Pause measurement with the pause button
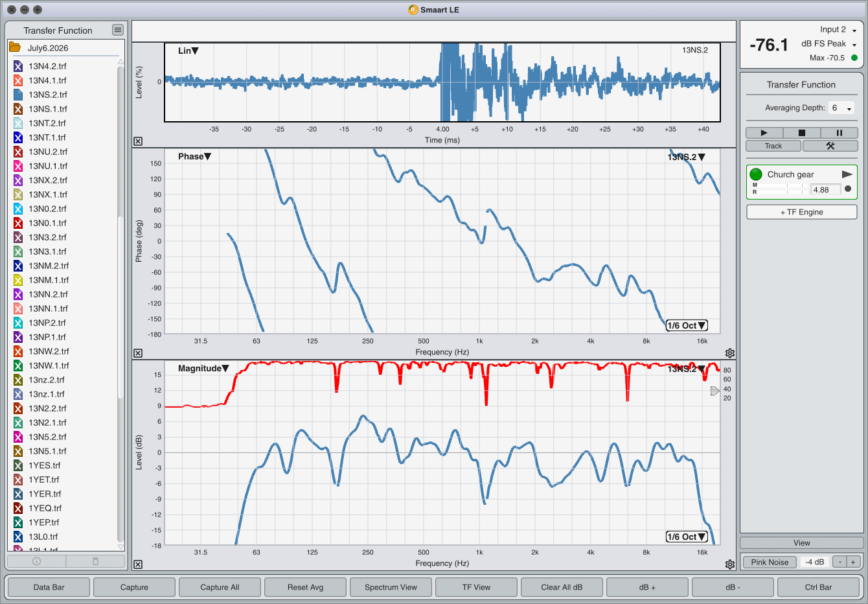This screenshot has width=868, height=604. tap(839, 133)
